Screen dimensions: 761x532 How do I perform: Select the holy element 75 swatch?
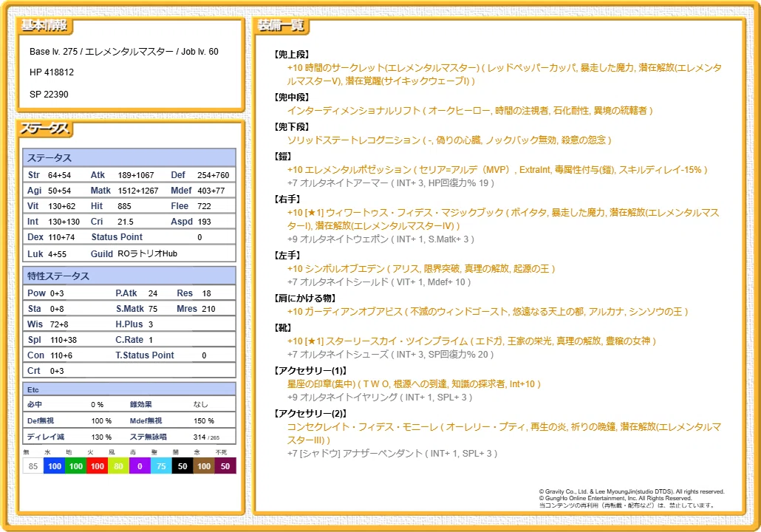click(x=161, y=466)
